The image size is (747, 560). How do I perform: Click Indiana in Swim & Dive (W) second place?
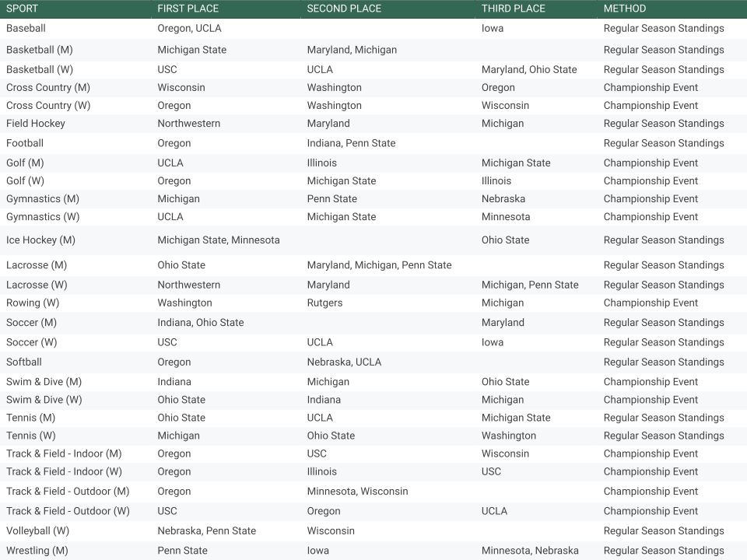(x=324, y=400)
